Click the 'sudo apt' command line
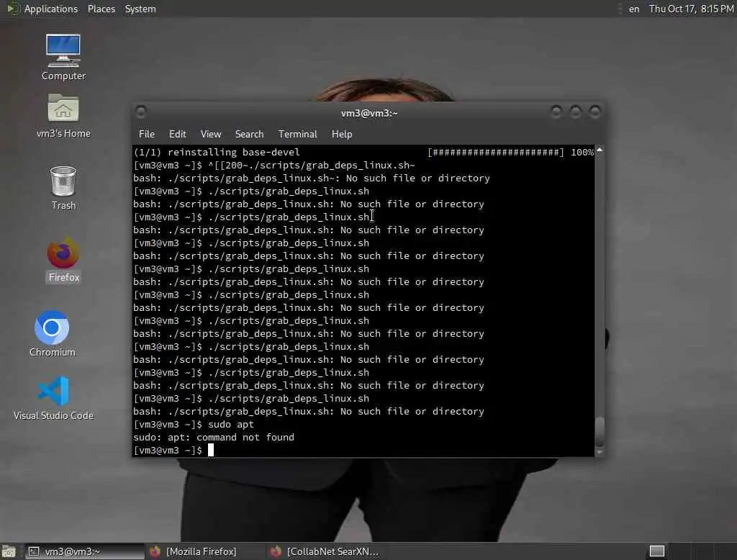 tap(194, 424)
